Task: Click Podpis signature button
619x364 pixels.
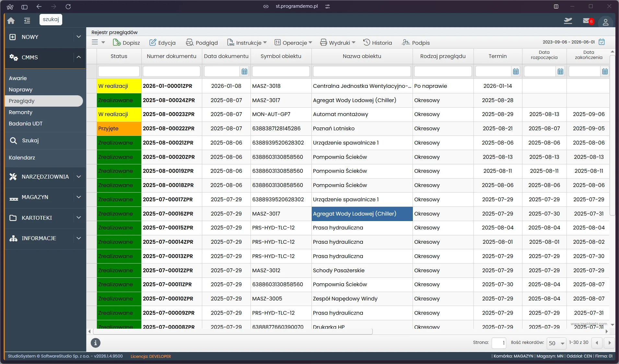Action: coord(416,42)
